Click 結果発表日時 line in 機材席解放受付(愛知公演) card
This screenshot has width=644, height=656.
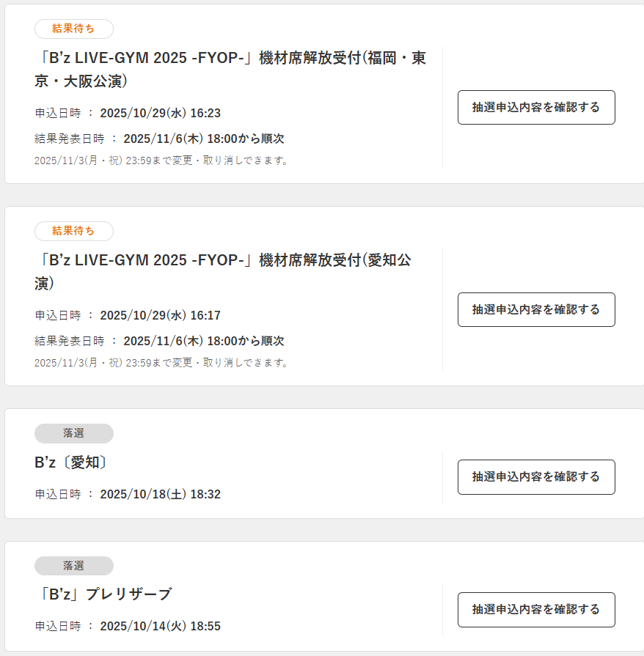tap(159, 341)
